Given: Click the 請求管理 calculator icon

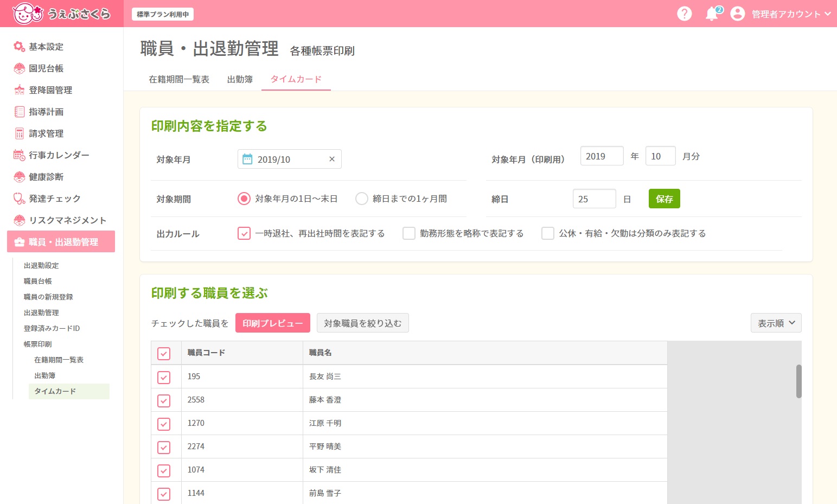Looking at the screenshot, I should (19, 133).
